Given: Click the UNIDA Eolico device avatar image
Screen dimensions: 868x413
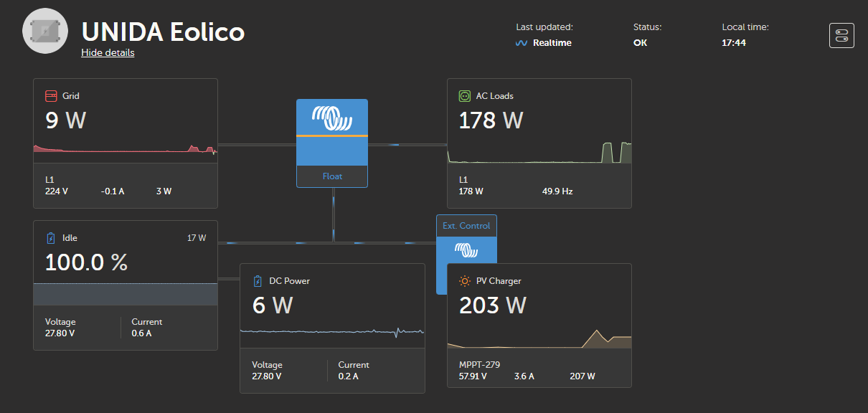Looking at the screenshot, I should point(45,32).
